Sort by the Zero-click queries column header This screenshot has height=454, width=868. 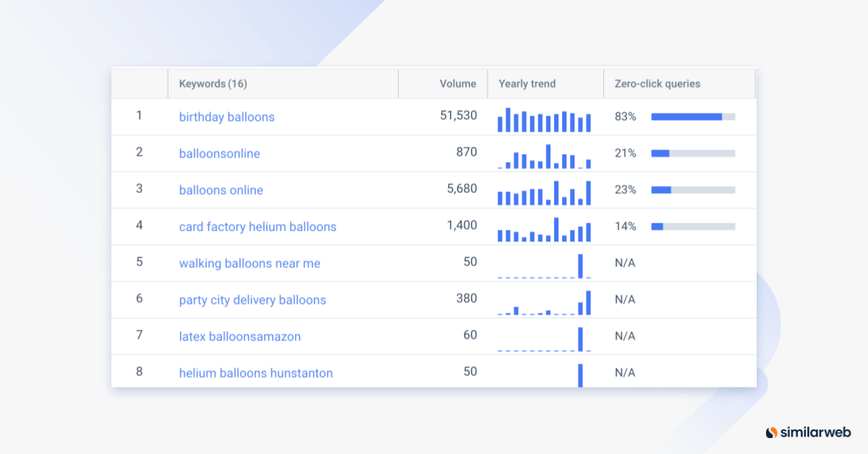pyautogui.click(x=657, y=83)
